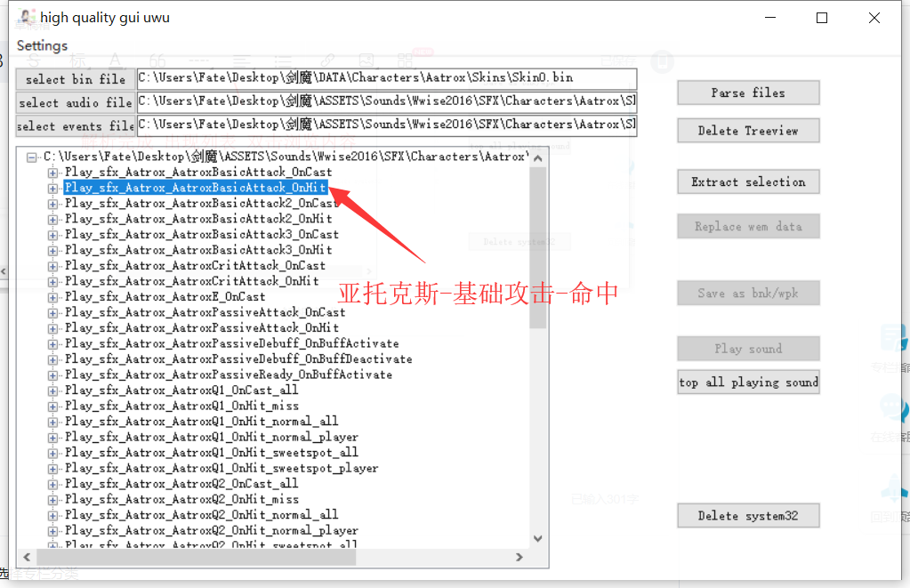Minimize the high quality gui window
This screenshot has width=910, height=588.
pos(770,18)
